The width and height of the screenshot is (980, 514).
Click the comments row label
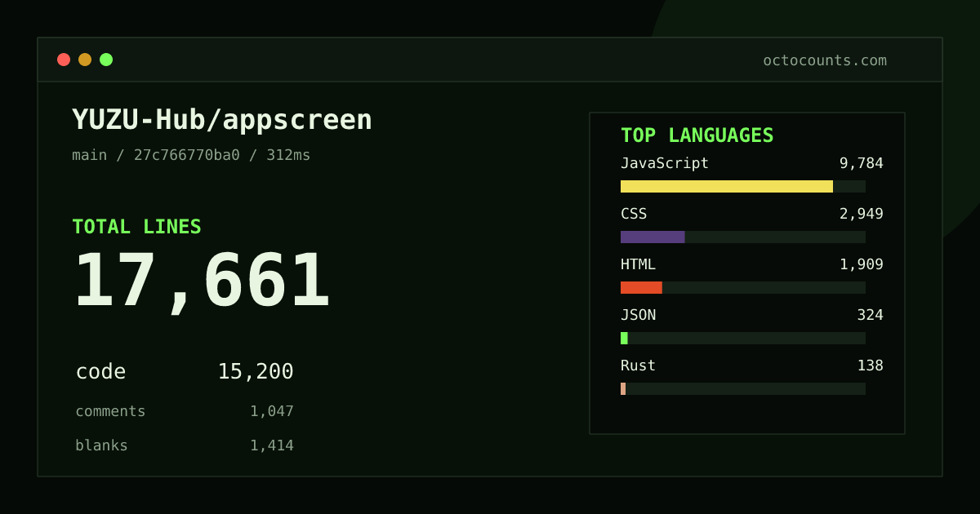(x=110, y=411)
